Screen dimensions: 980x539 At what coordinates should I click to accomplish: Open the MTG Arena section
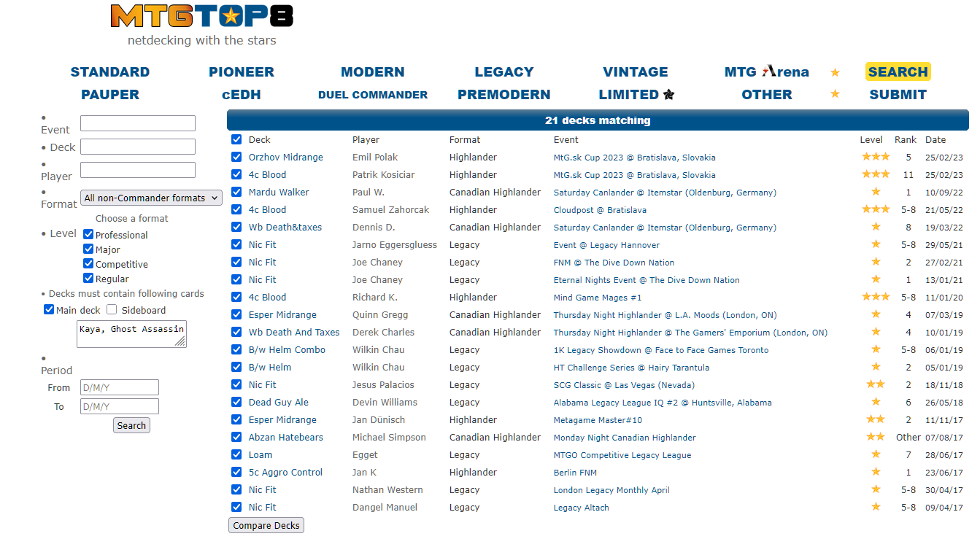tap(767, 72)
